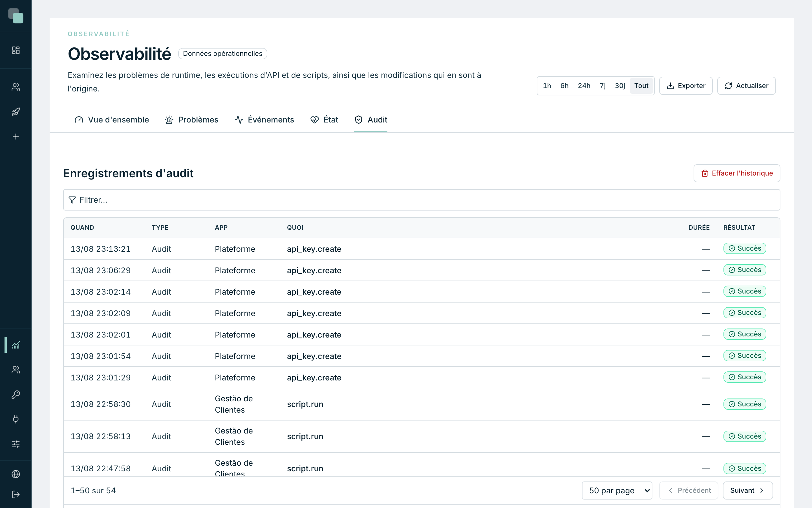Select the 1h time range
The width and height of the screenshot is (812, 508).
(x=547, y=86)
